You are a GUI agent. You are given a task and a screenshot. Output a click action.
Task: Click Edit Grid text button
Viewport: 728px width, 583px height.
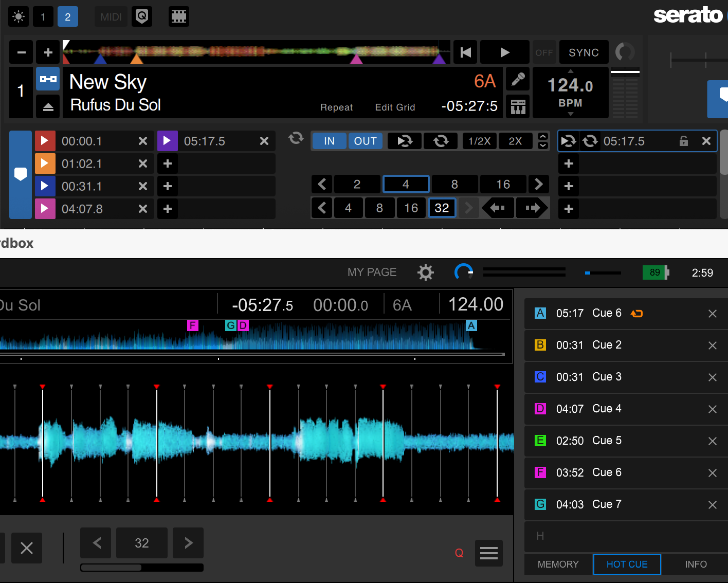click(395, 107)
